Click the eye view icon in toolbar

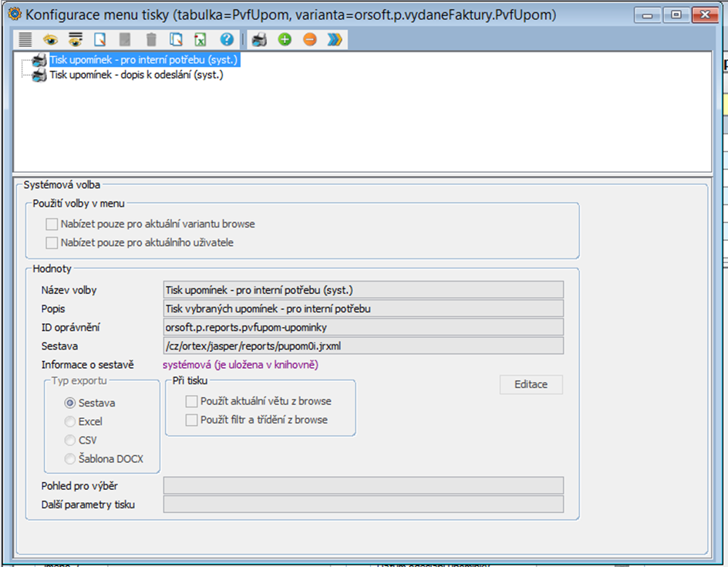point(50,39)
